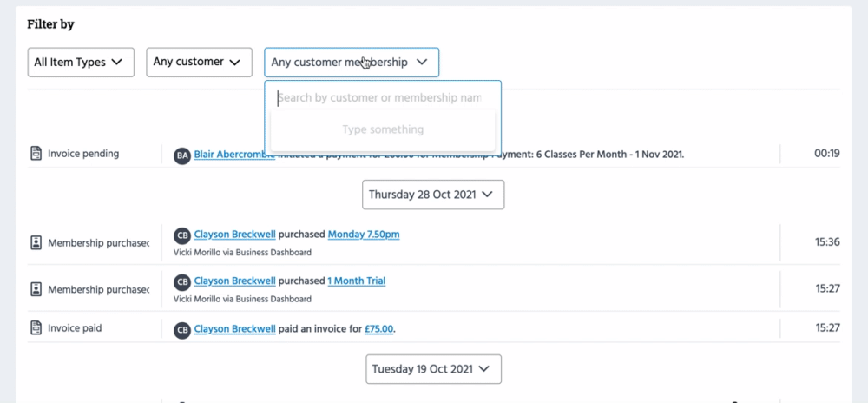Expand the Tuesday 19 Oct 2021 date selector
The width and height of the screenshot is (868, 403).
(x=433, y=369)
